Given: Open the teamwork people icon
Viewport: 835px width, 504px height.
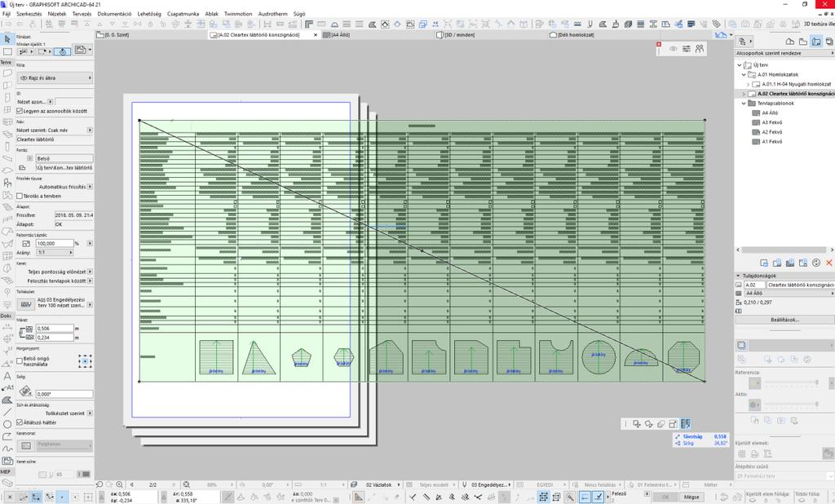Looking at the screenshot, I should click(699, 48).
